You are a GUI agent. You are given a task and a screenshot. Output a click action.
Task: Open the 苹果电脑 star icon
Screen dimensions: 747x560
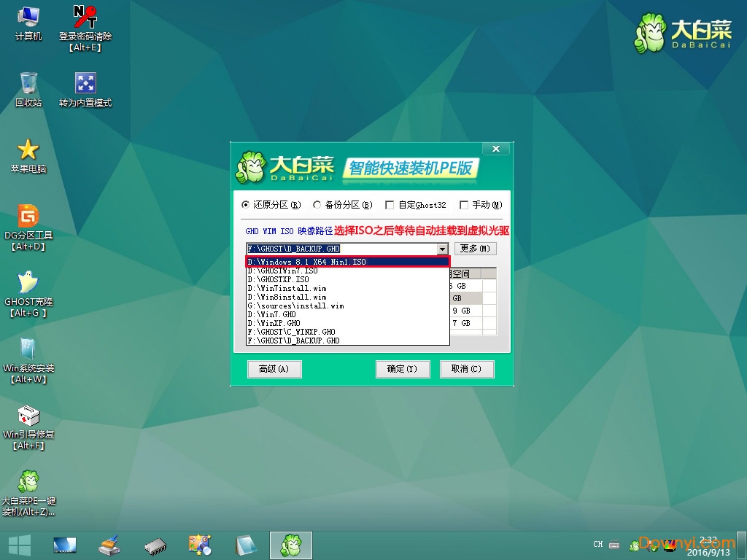28,149
